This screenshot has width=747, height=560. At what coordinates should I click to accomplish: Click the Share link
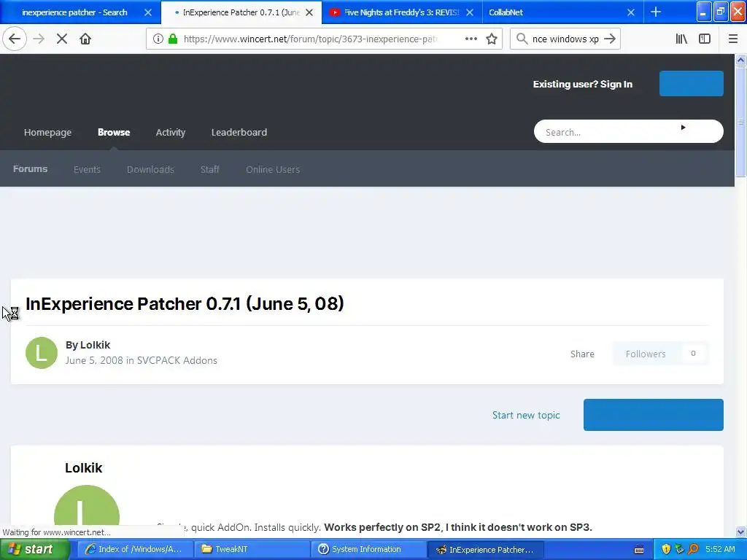(x=582, y=354)
